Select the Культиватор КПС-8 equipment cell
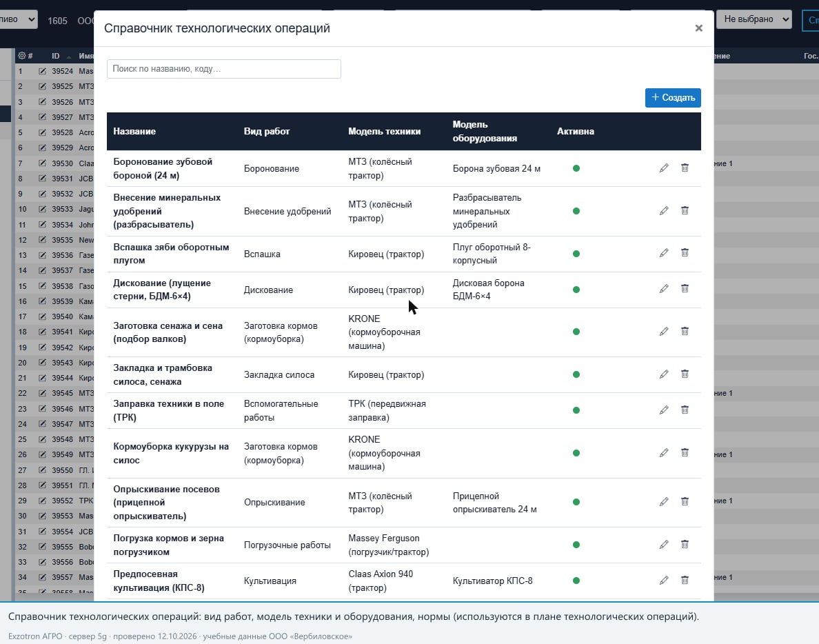 [x=492, y=581]
